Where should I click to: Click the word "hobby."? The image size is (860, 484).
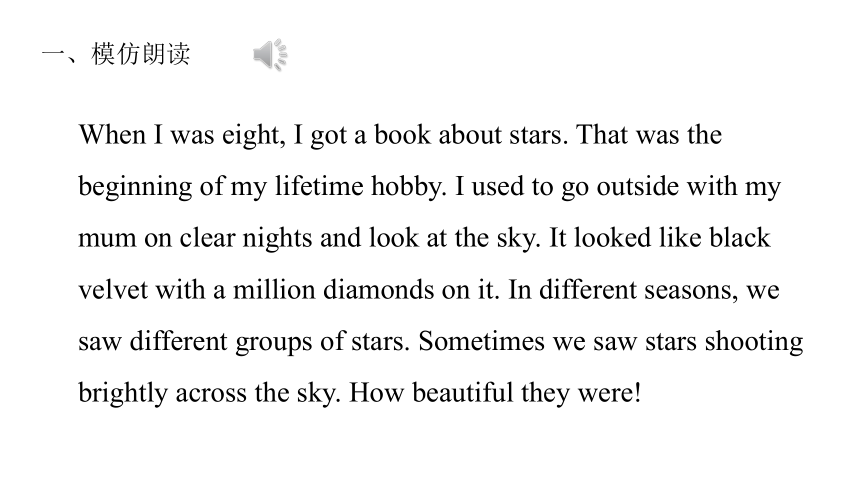click(409, 187)
